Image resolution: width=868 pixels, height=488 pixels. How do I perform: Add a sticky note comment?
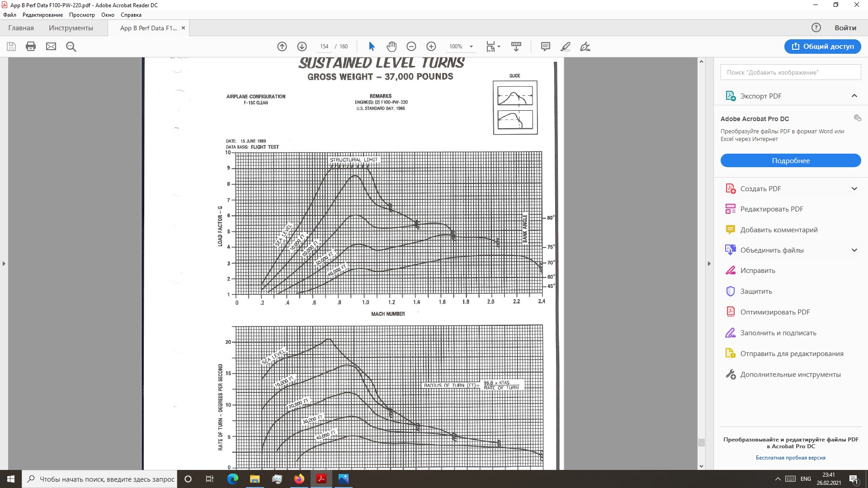coord(546,47)
